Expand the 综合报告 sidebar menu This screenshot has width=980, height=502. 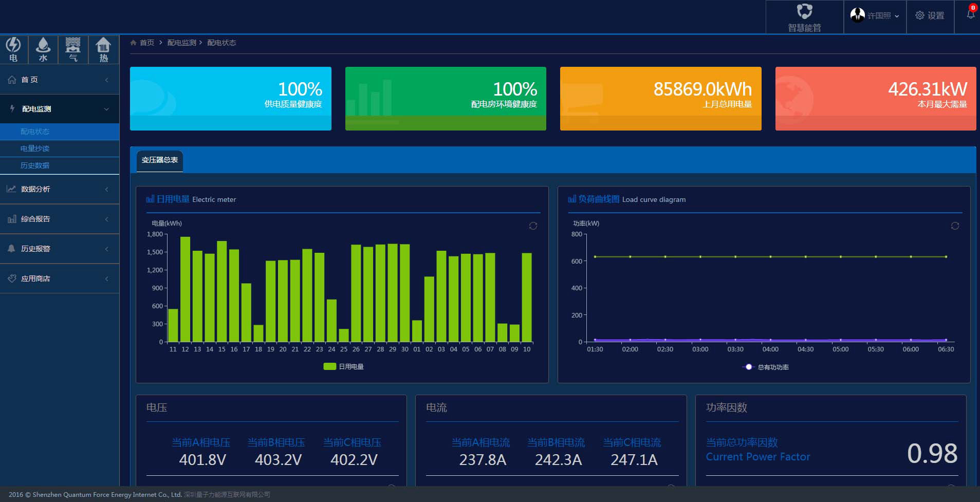click(x=60, y=219)
